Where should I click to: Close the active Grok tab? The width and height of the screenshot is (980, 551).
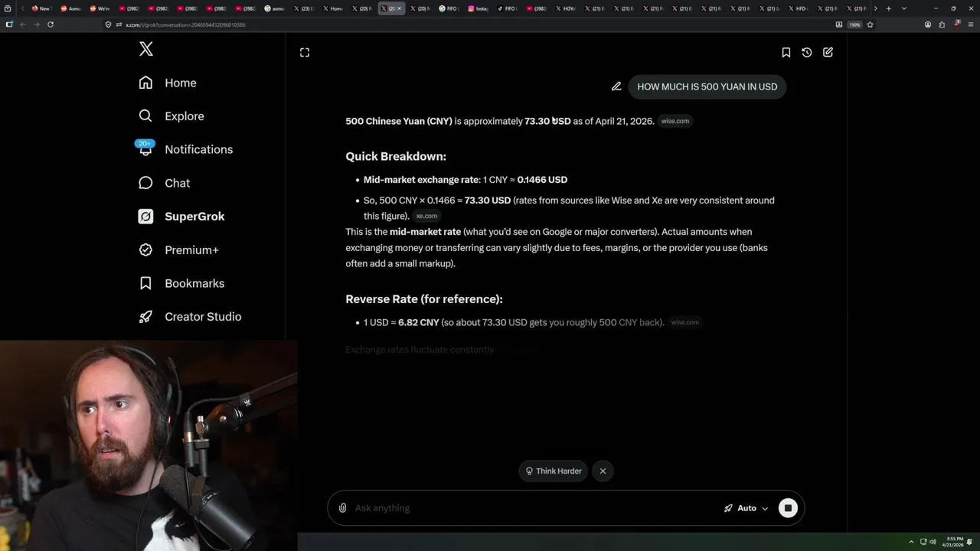(399, 8)
